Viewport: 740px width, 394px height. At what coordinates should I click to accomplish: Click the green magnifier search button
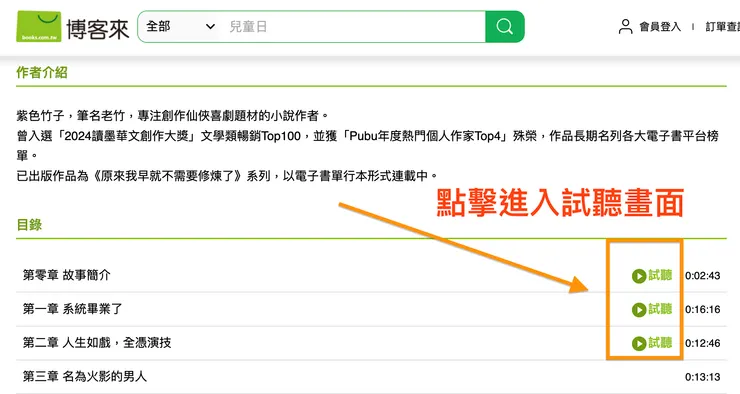(505, 26)
